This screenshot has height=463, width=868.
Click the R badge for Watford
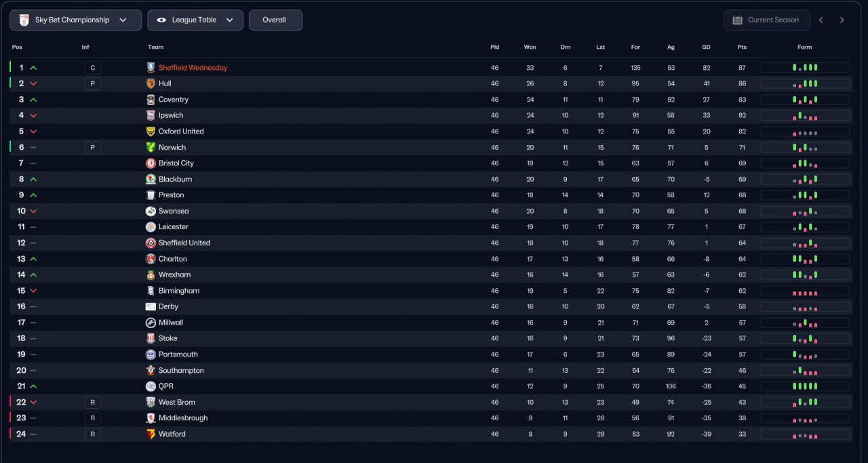[x=93, y=434]
